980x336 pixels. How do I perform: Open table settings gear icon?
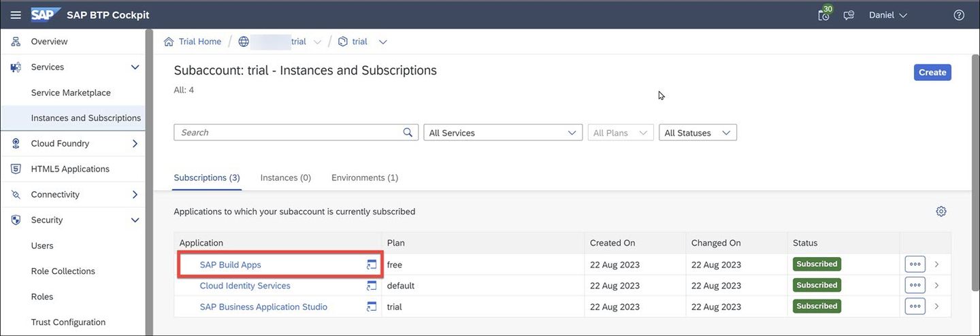941,212
